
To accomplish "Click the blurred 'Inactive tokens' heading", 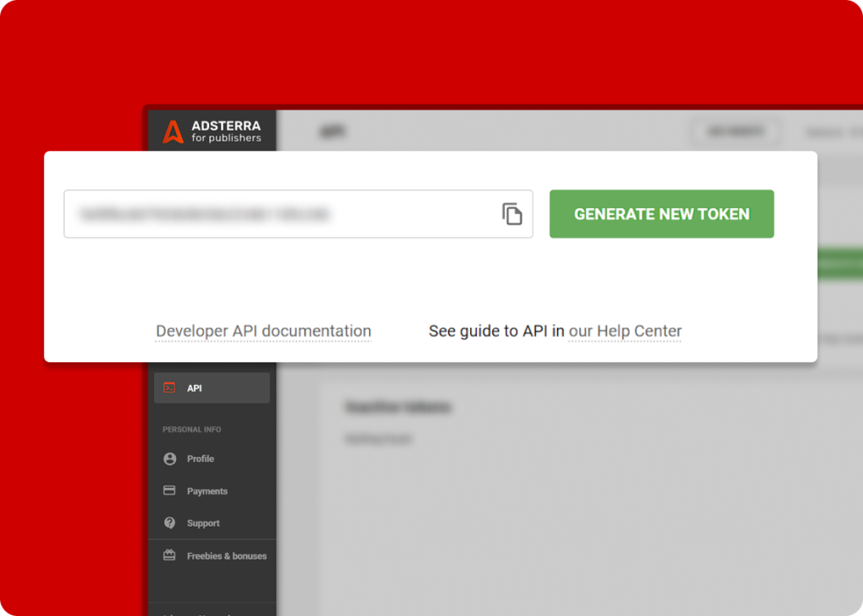I will coord(398,407).
